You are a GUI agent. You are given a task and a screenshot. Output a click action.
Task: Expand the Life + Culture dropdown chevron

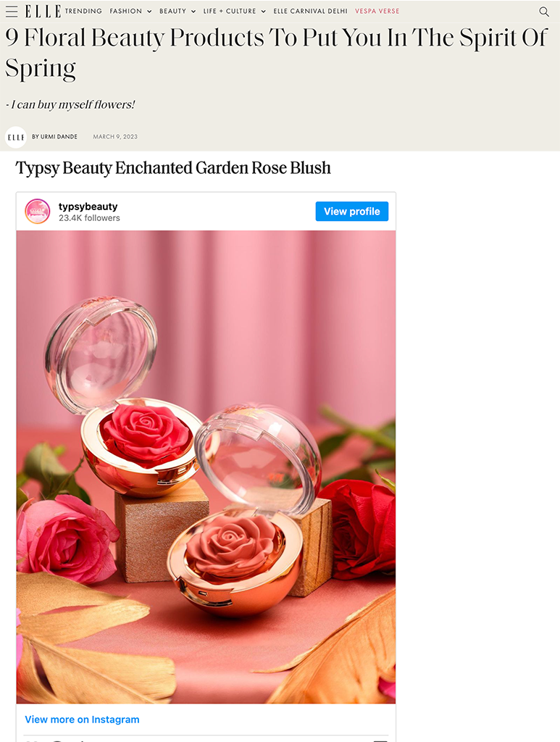coord(264,12)
